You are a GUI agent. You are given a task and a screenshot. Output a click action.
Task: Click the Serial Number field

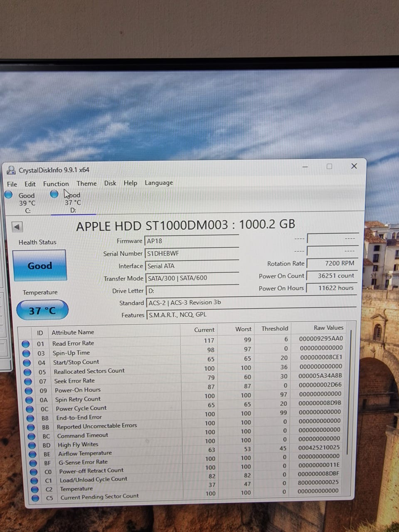coord(192,253)
